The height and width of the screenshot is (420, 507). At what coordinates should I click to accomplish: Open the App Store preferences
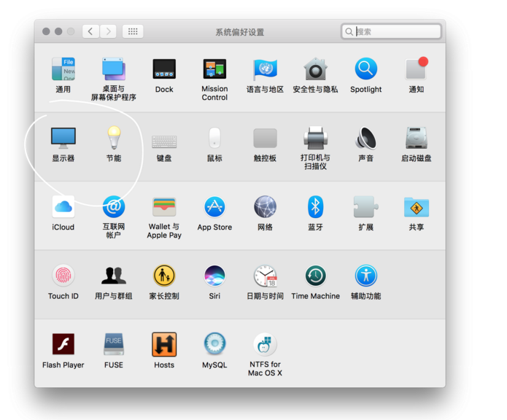(214, 207)
